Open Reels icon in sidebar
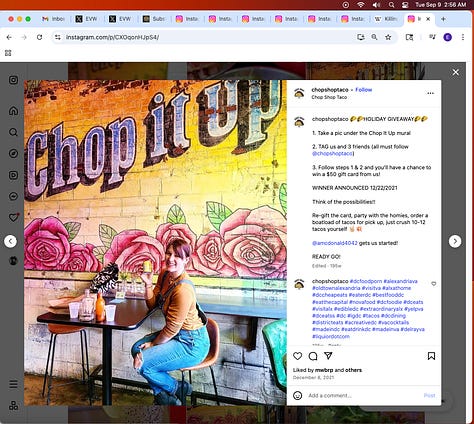The height and width of the screenshot is (424, 474). click(x=13, y=175)
